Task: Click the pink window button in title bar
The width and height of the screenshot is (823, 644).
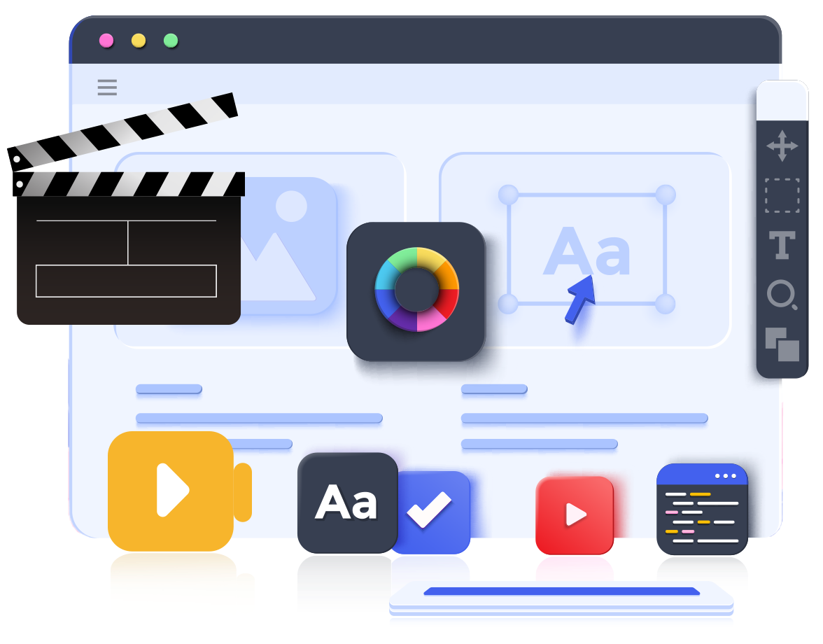Action: tap(106, 41)
